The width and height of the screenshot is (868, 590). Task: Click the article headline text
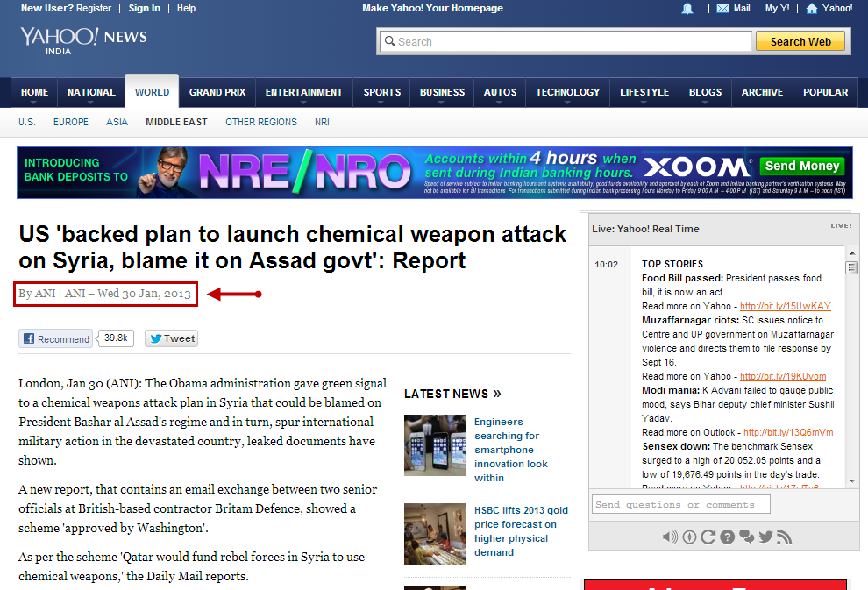[292, 247]
